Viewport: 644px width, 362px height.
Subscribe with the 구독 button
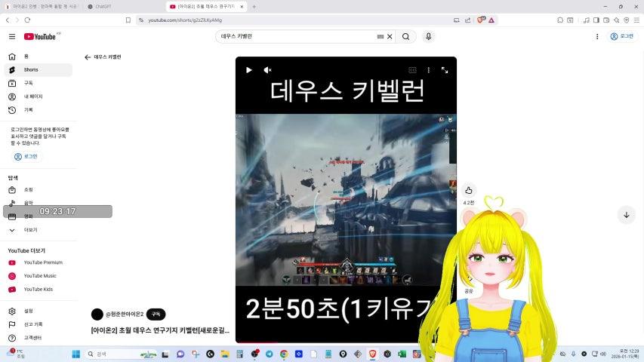156,314
